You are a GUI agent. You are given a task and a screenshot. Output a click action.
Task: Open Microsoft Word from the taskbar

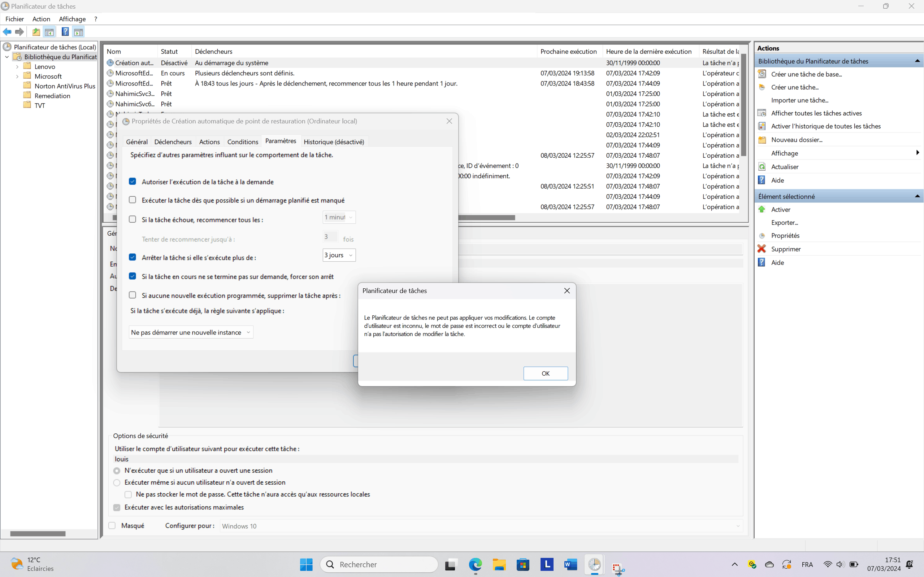(571, 564)
